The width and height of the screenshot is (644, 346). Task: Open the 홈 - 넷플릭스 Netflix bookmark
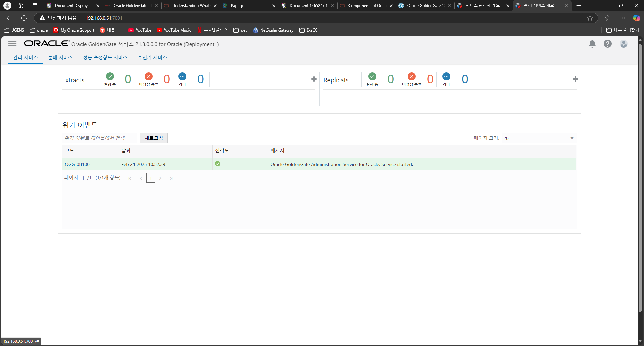(213, 30)
